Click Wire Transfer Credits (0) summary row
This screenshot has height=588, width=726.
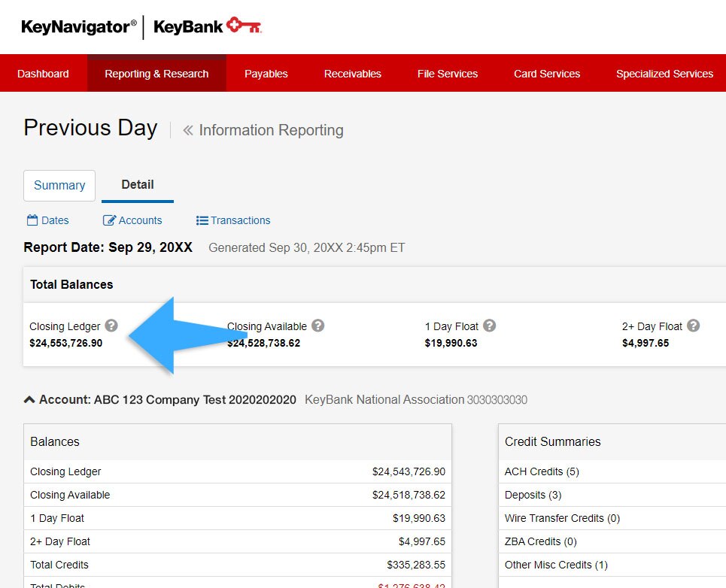pos(612,518)
